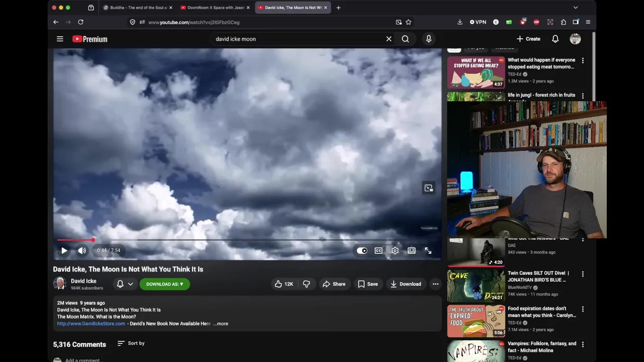Expand the subscription options chevron

[x=130, y=284]
